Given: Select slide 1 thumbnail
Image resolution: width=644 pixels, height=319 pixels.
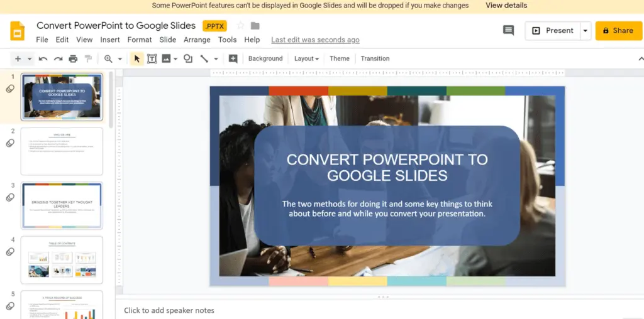Looking at the screenshot, I should [x=62, y=97].
